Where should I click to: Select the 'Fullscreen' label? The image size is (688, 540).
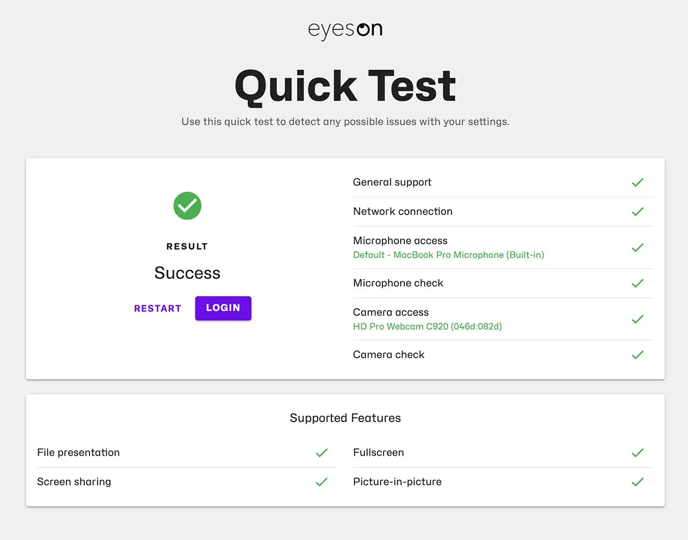tap(378, 452)
